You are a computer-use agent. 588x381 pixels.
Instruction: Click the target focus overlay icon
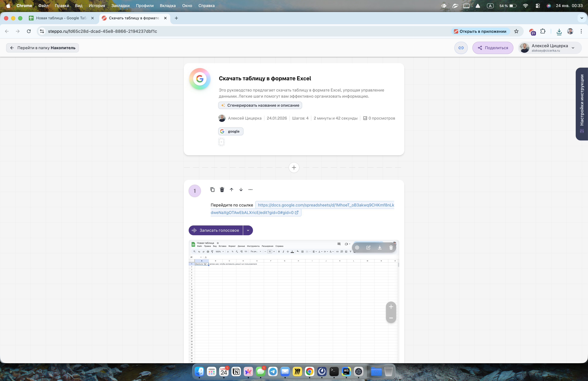tap(357, 248)
